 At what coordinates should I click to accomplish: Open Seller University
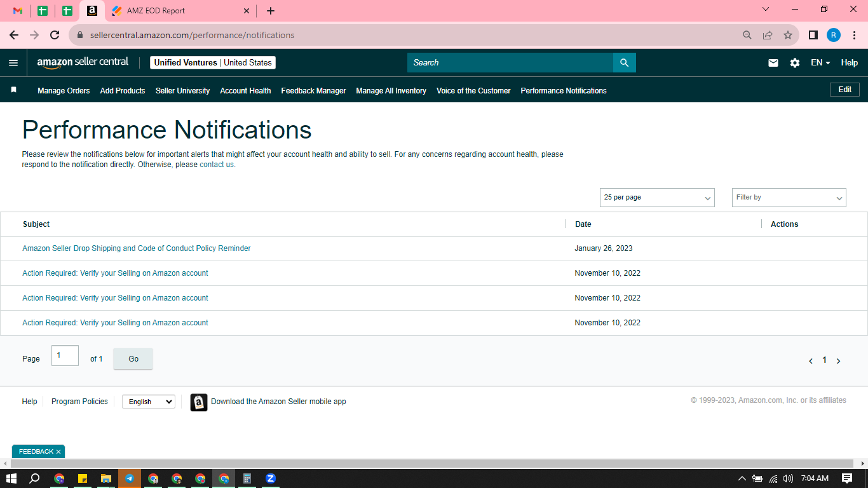(182, 91)
